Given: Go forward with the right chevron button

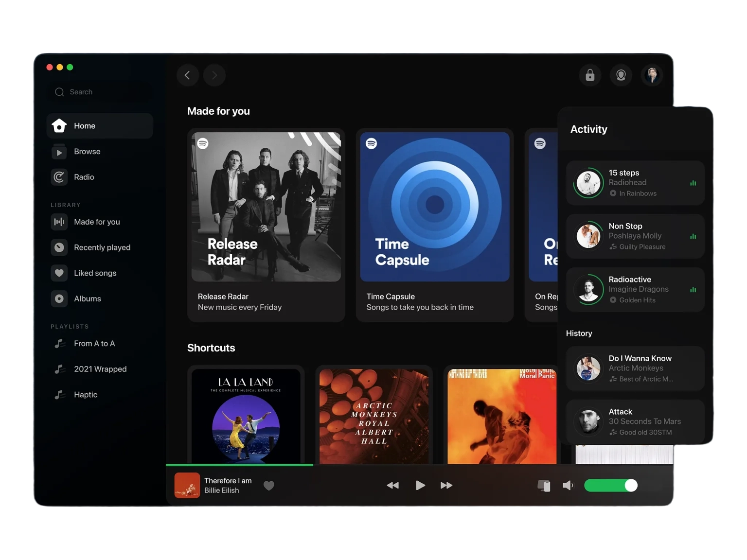Looking at the screenshot, I should pyautogui.click(x=214, y=75).
